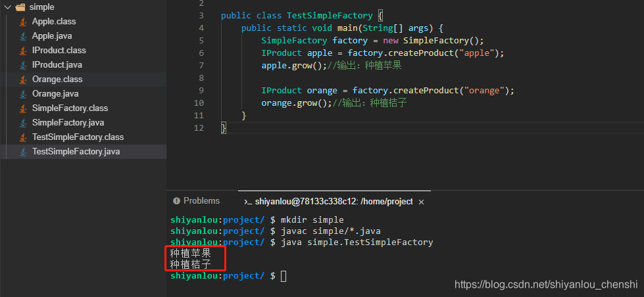644x297 pixels.
Task: Click 'java simple.TestSimpleFactory' terminal command
Action: pyautogui.click(x=357, y=242)
